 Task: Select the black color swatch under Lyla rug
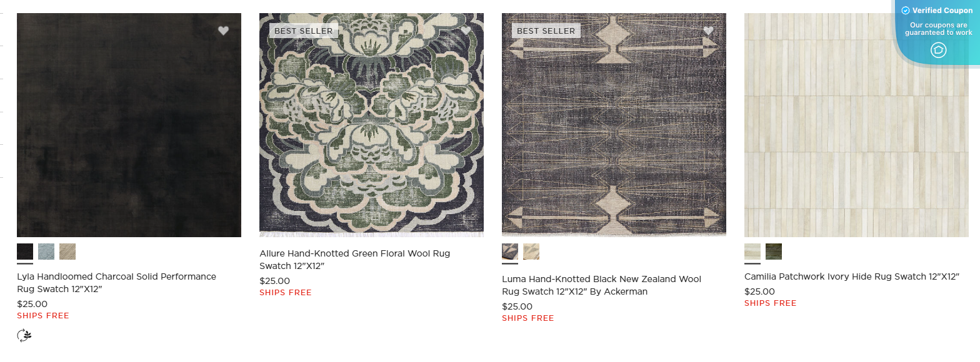point(25,252)
